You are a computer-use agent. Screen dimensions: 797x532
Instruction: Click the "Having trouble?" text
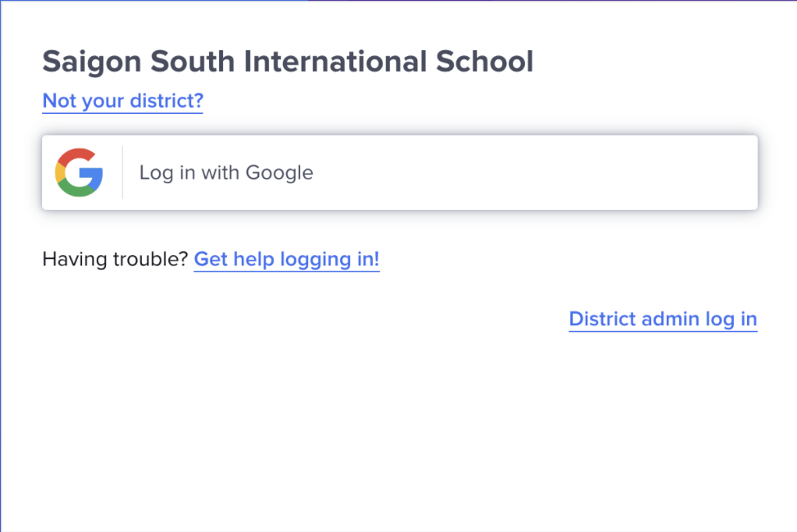115,259
